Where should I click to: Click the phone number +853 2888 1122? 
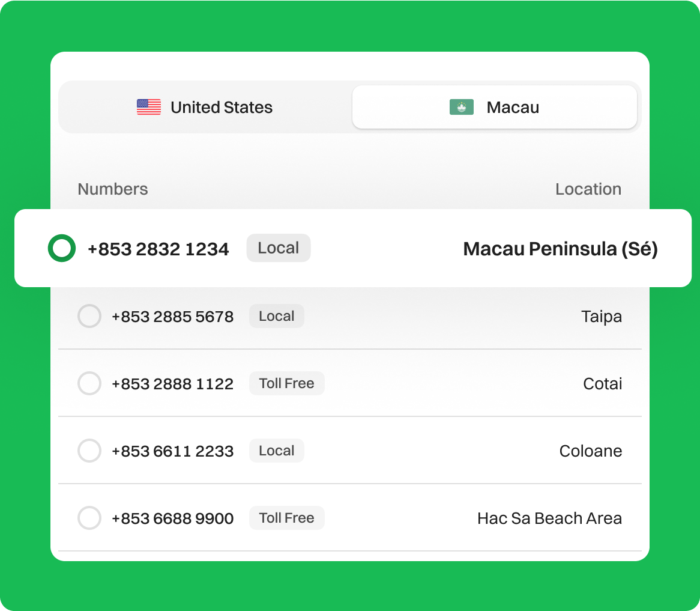point(172,383)
